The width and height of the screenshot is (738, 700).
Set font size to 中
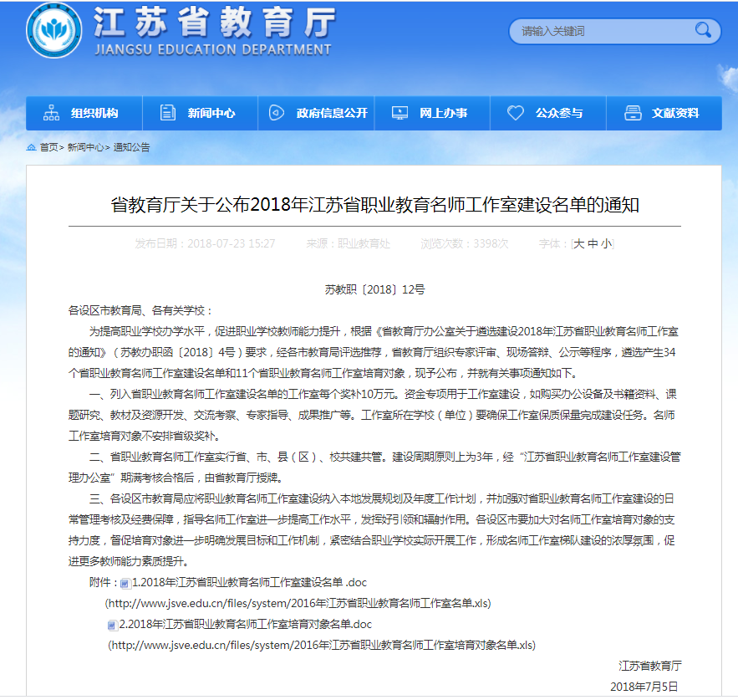point(593,243)
